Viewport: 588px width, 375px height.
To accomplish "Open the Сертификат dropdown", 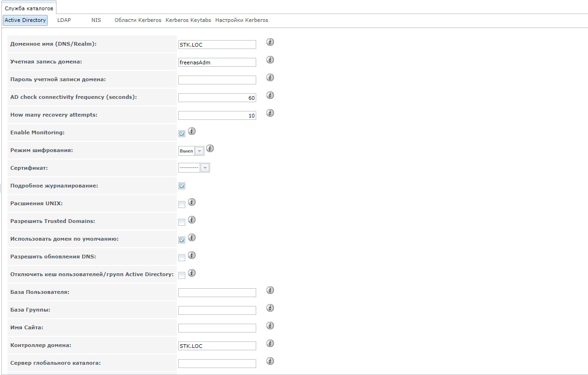I will coord(194,168).
